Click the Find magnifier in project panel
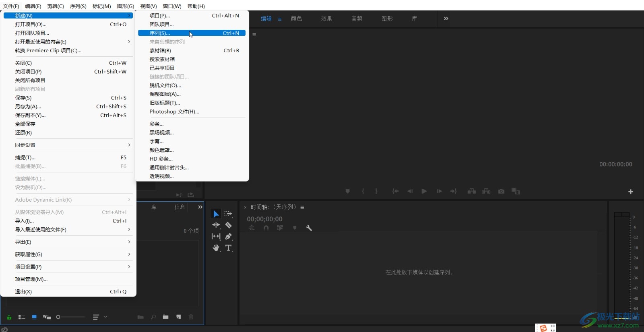The image size is (644, 332). 153,317
